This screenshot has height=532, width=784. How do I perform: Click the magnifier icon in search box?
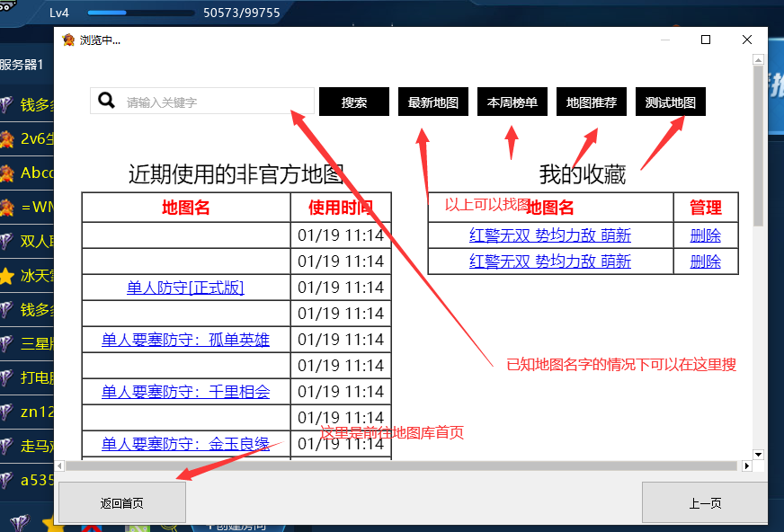(x=106, y=101)
